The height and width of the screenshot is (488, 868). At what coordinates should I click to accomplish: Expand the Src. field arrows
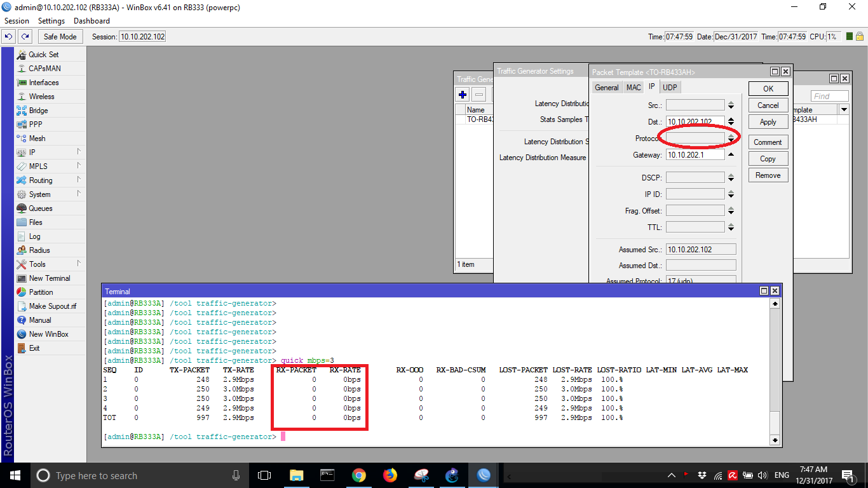[x=731, y=105]
